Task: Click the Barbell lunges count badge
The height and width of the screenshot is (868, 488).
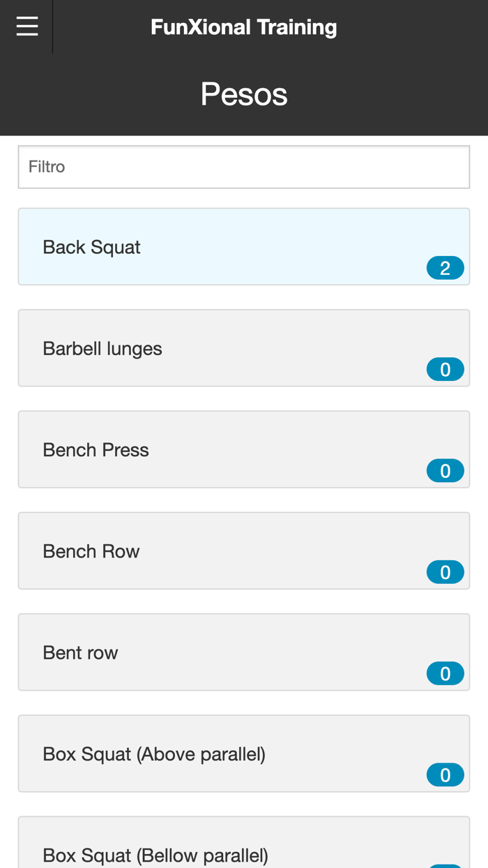Action: (445, 369)
